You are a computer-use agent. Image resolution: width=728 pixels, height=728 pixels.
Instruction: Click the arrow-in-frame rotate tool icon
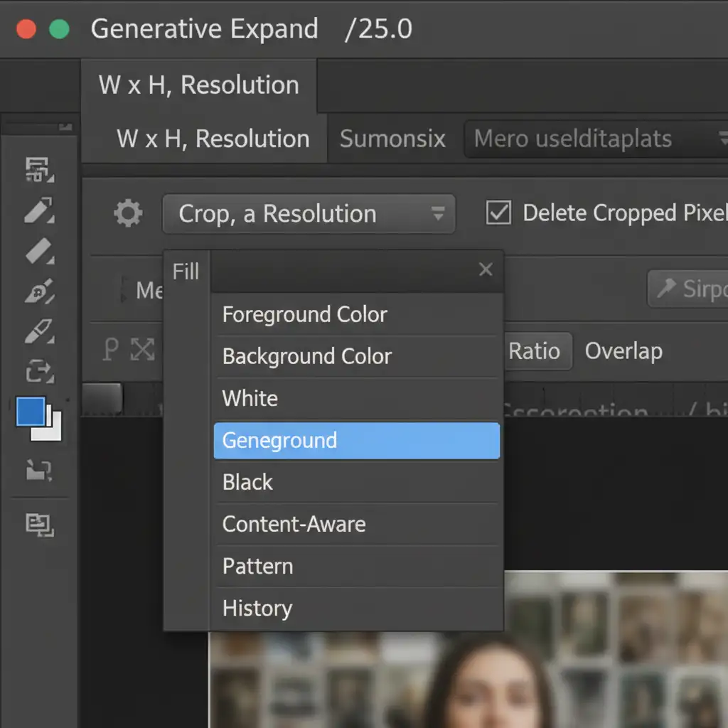click(40, 371)
